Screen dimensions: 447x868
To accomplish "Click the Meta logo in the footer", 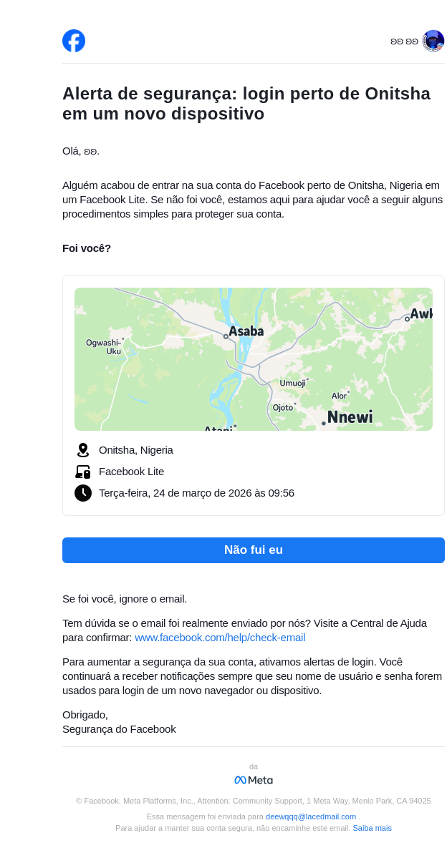I will click(254, 780).
